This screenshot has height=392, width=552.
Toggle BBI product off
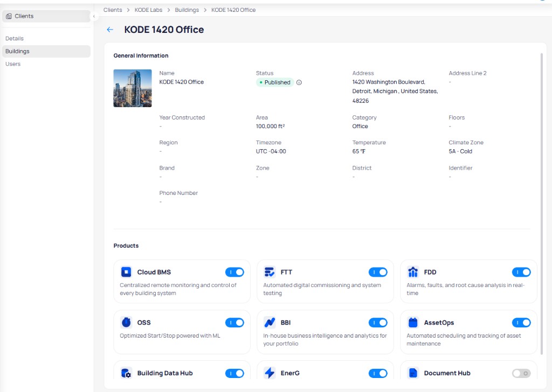(378, 323)
